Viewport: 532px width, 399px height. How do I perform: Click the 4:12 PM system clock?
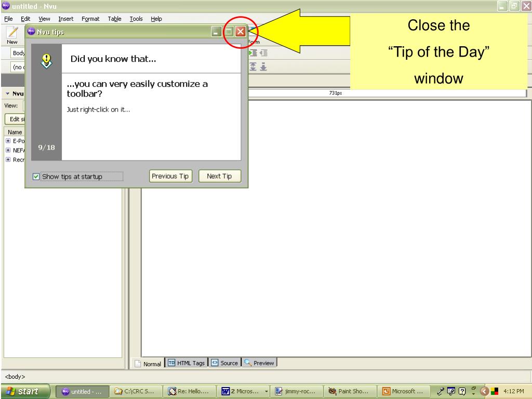[513, 391]
